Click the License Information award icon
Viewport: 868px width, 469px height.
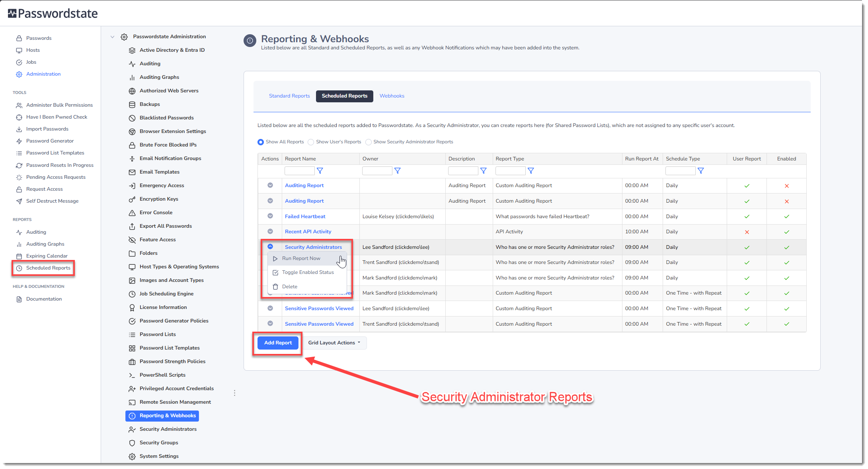132,307
